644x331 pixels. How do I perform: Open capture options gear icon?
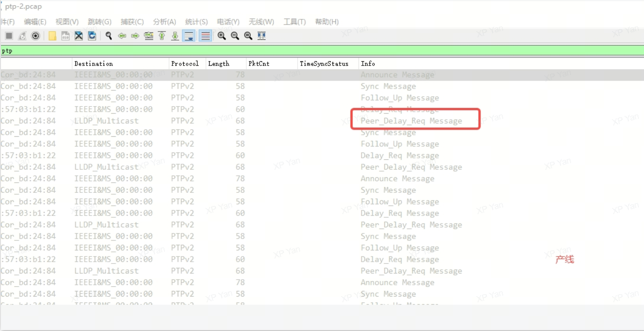[x=35, y=36]
